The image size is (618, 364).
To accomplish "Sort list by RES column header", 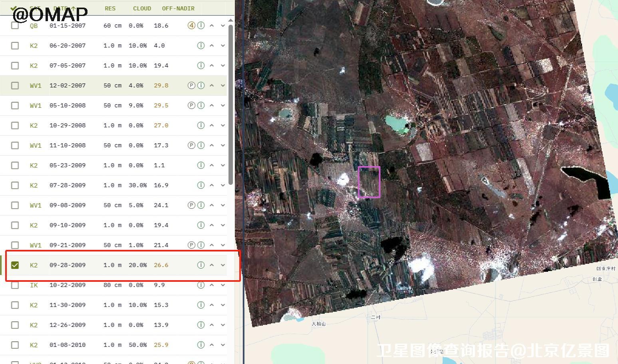I will 110,8.
